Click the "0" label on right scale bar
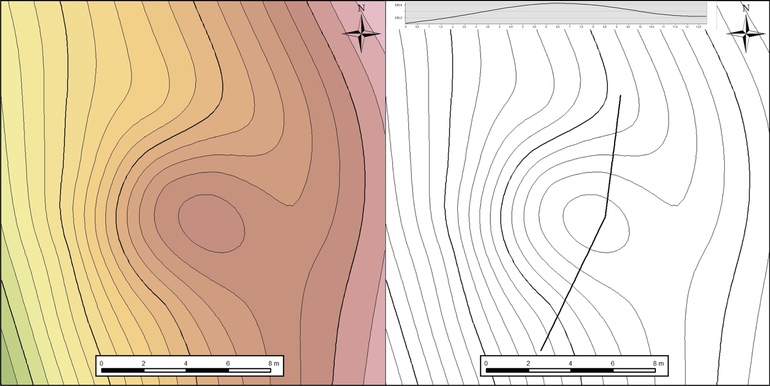Screen dimensions: 770x386 (x=486, y=363)
